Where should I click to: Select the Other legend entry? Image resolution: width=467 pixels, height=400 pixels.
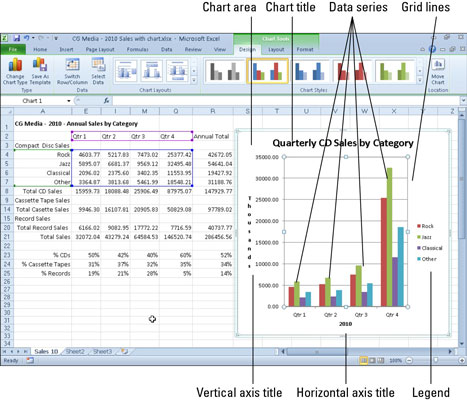coord(427,259)
